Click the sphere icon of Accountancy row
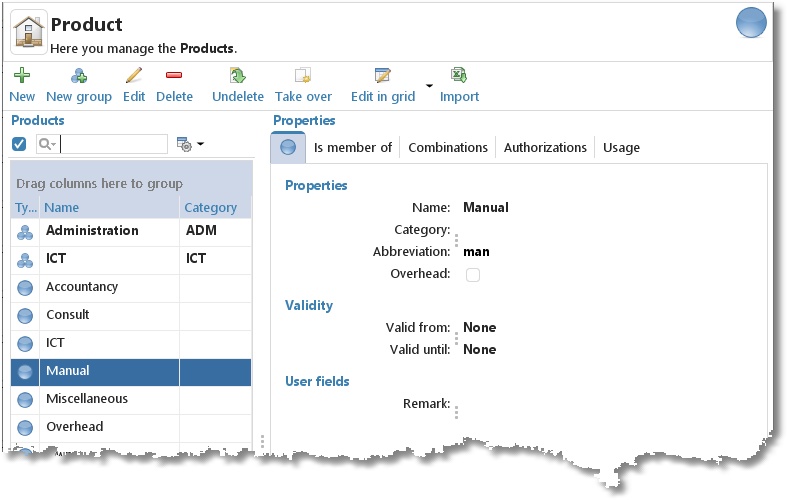Viewport: 788px width, 502px height. 25,288
